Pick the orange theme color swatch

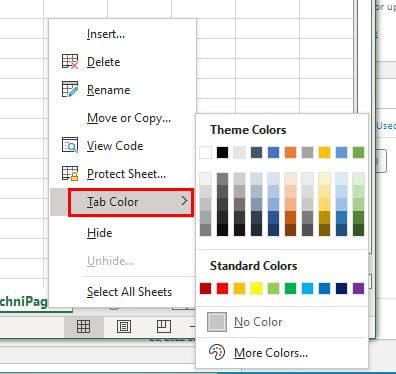click(290, 153)
